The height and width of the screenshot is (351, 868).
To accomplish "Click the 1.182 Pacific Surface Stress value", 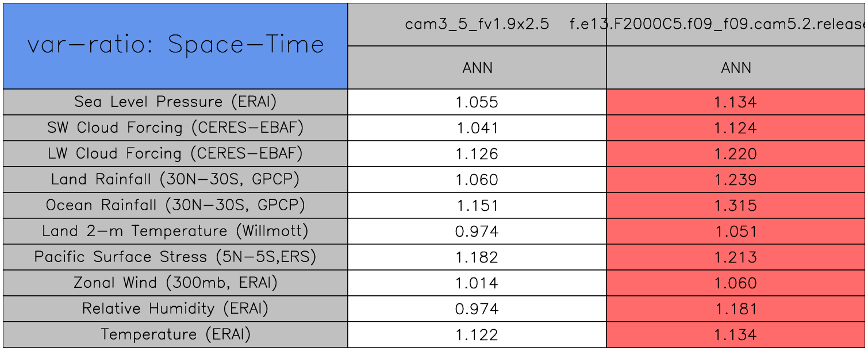I will 477,257.
